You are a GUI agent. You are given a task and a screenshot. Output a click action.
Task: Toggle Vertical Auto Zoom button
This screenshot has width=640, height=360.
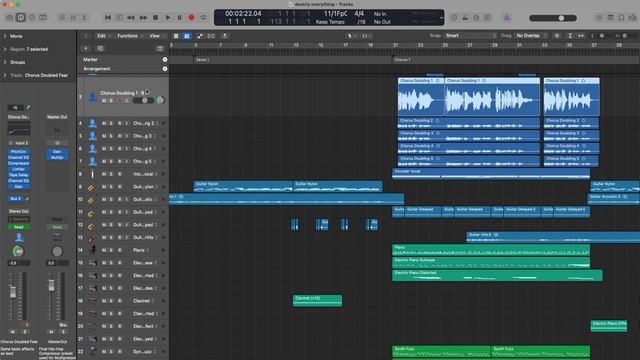[570, 36]
